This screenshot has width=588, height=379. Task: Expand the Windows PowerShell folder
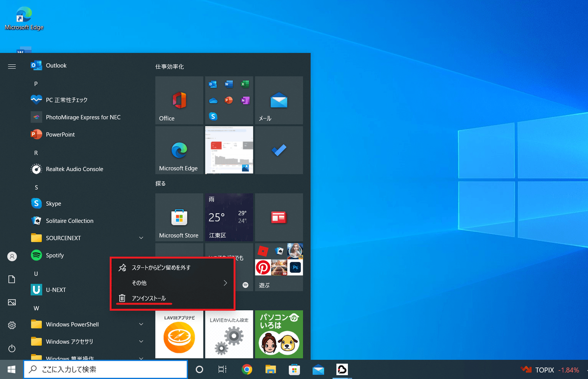88,324
